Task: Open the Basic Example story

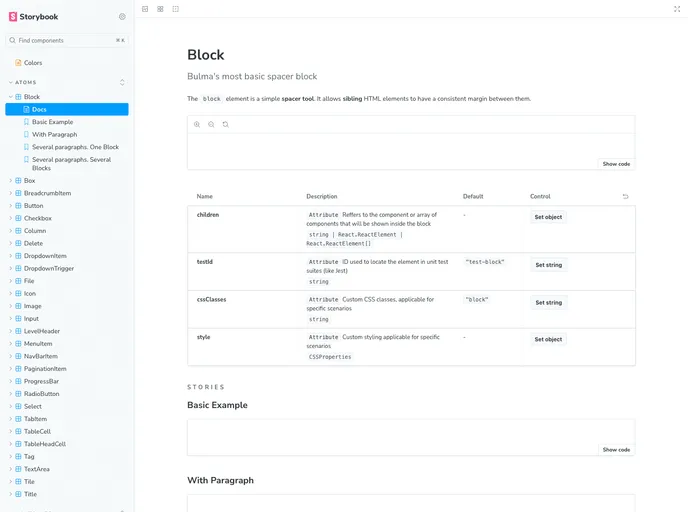Action: click(52, 122)
